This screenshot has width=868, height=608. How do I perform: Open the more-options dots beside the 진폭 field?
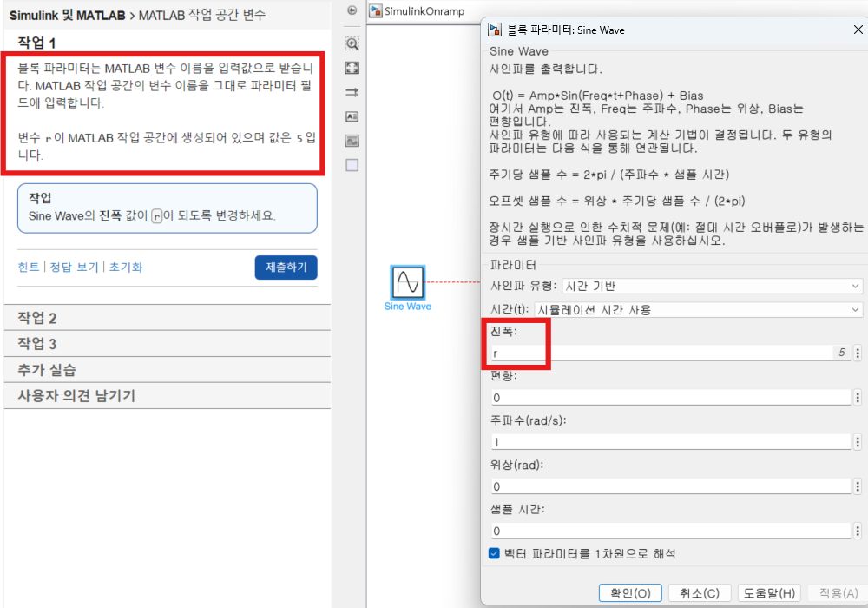pos(858,353)
